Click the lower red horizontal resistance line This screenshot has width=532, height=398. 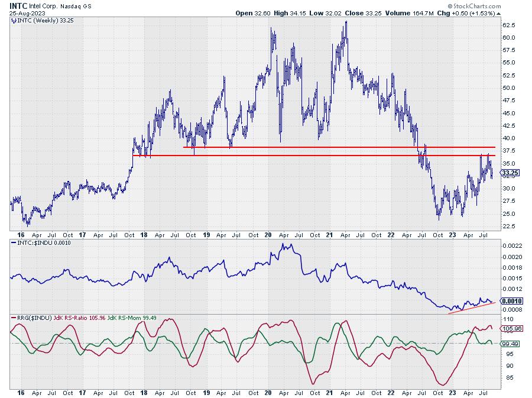pyautogui.click(x=314, y=156)
